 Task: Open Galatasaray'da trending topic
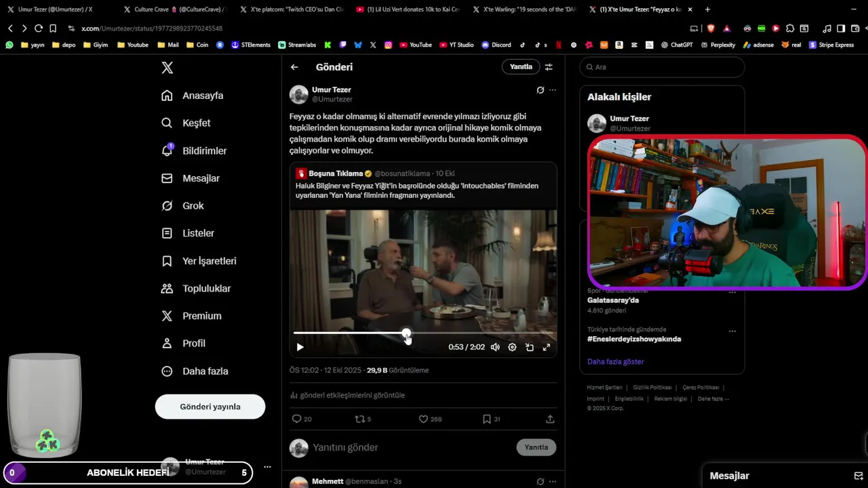pos(613,300)
